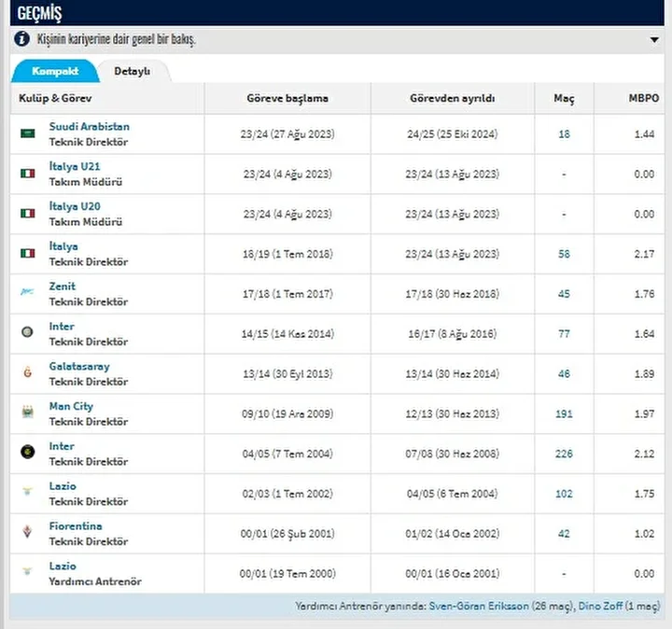
Task: Click the Zenit club logo
Action: coord(27,292)
